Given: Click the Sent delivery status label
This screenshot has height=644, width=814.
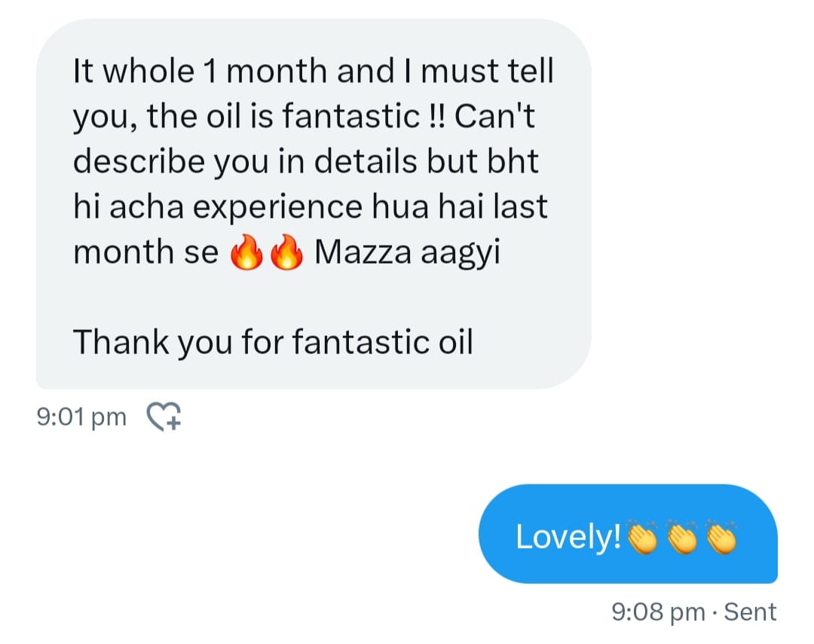Looking at the screenshot, I should click(x=750, y=612).
